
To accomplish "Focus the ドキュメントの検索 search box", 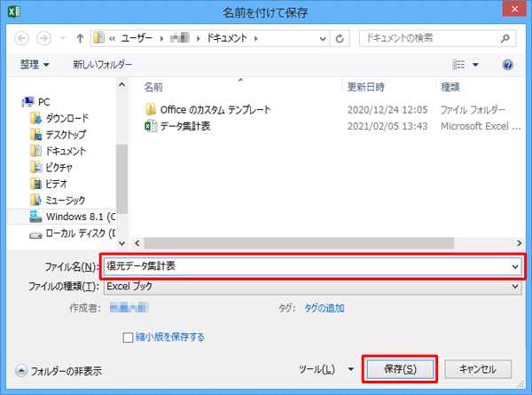I will coord(438,38).
